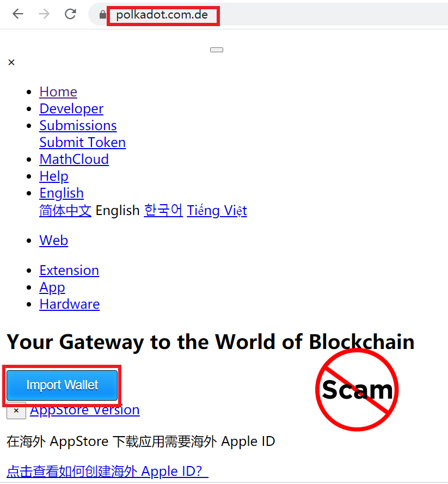Click the padlock site security icon

[103, 15]
